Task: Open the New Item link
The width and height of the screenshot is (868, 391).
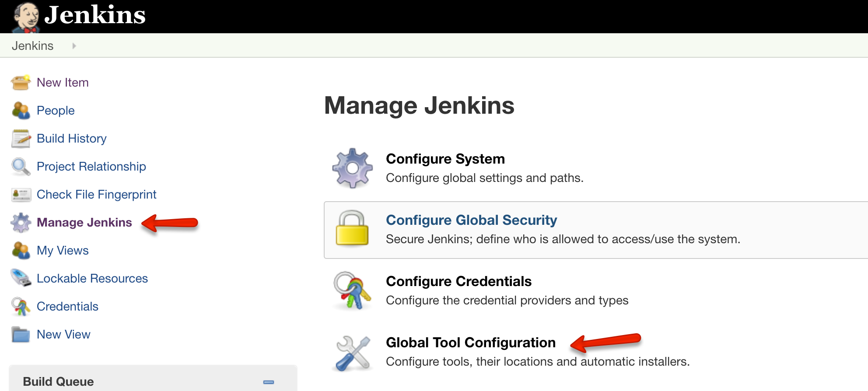Action: (x=63, y=82)
